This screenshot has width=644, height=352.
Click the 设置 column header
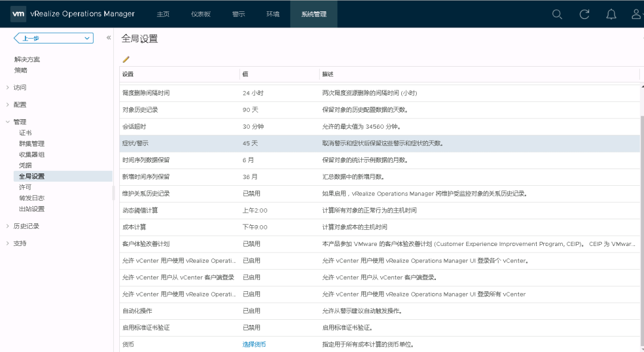click(179, 74)
